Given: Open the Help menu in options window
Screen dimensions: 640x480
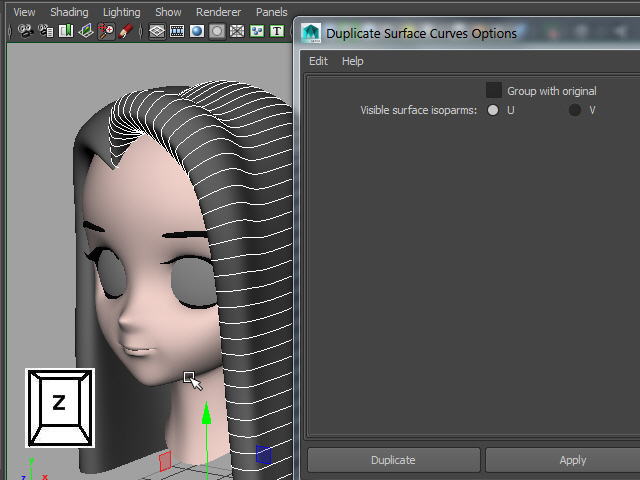Looking at the screenshot, I should click(x=353, y=61).
